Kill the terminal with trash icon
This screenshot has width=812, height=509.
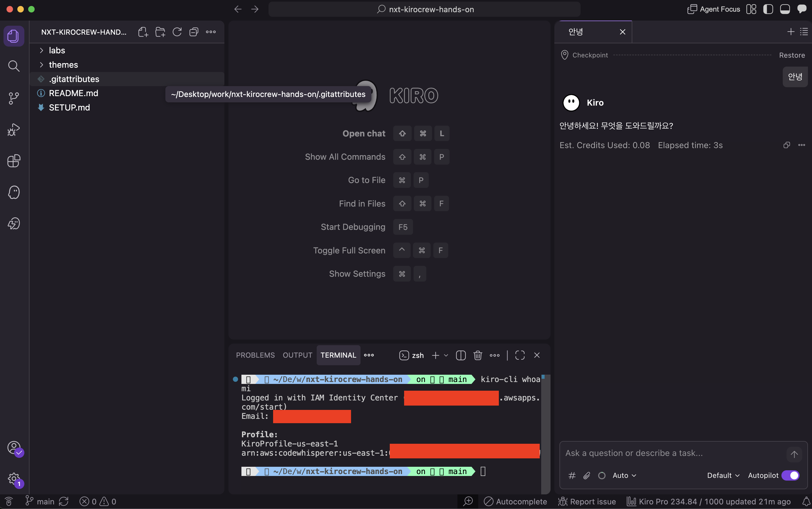[477, 355]
